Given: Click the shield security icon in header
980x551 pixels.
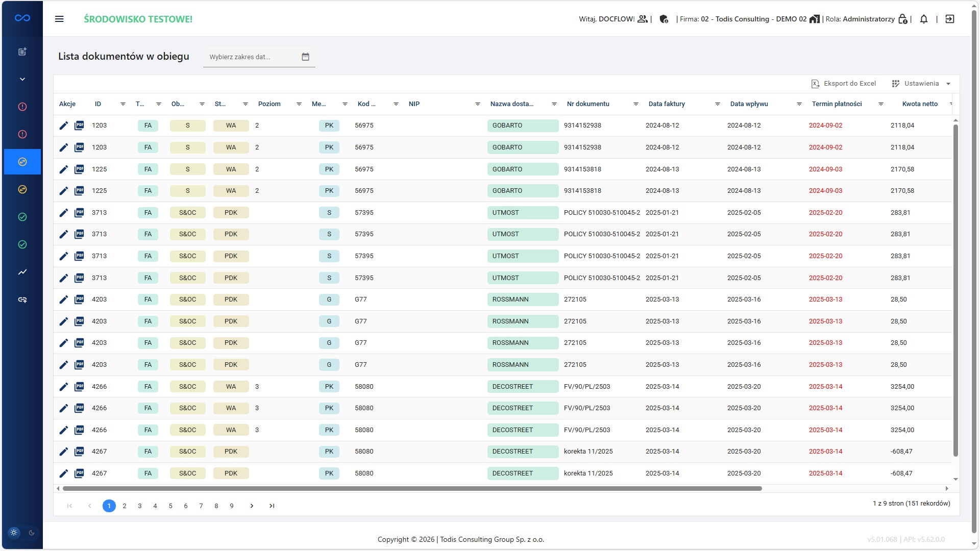Looking at the screenshot, I should (x=664, y=19).
